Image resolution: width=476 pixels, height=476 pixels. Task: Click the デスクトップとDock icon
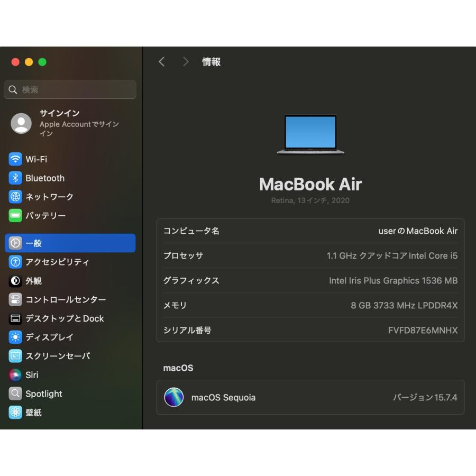[x=15, y=318]
